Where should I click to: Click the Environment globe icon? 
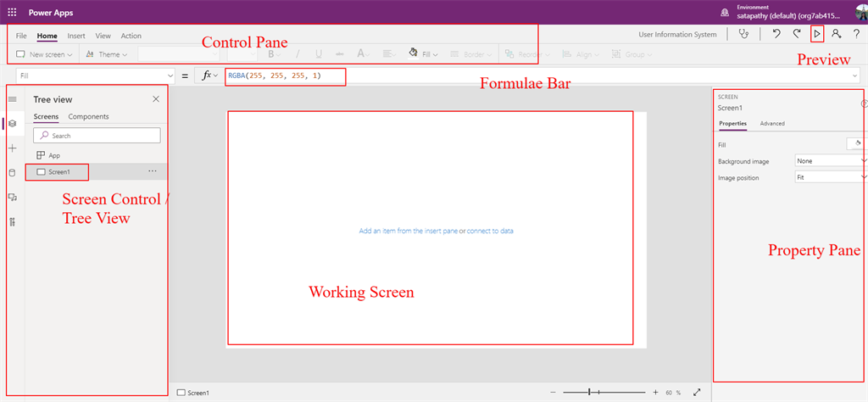[724, 12]
